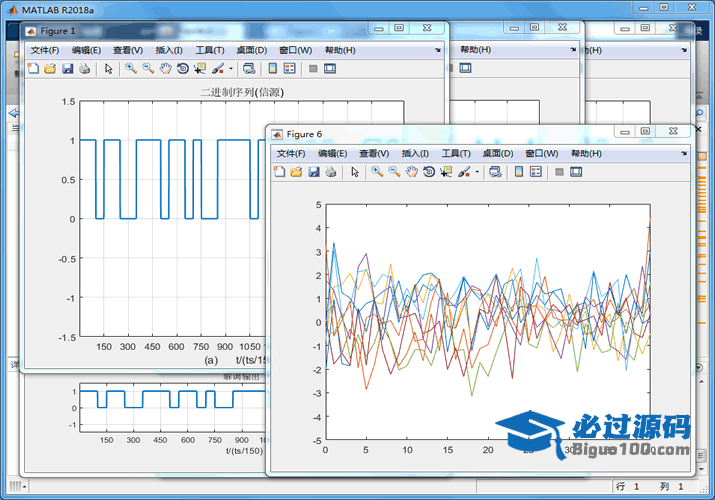The image size is (715, 500).
Task: Insert Legend icon in Figure 1 toolbar
Action: click(290, 69)
